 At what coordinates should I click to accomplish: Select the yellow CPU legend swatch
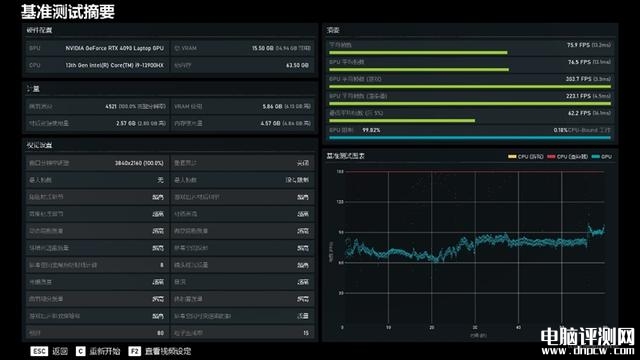click(512, 157)
